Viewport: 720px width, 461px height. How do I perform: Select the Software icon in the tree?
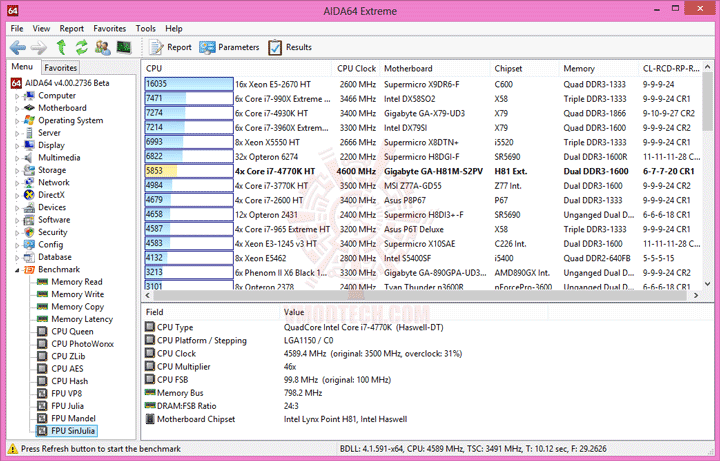coord(29,219)
